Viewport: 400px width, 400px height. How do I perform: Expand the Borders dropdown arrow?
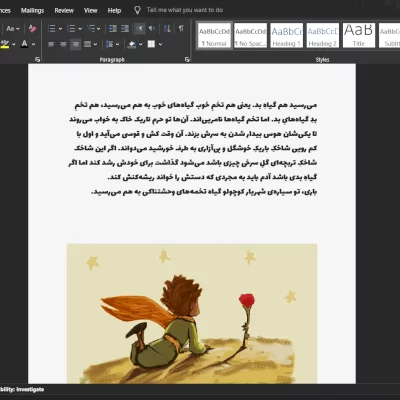[x=160, y=44]
